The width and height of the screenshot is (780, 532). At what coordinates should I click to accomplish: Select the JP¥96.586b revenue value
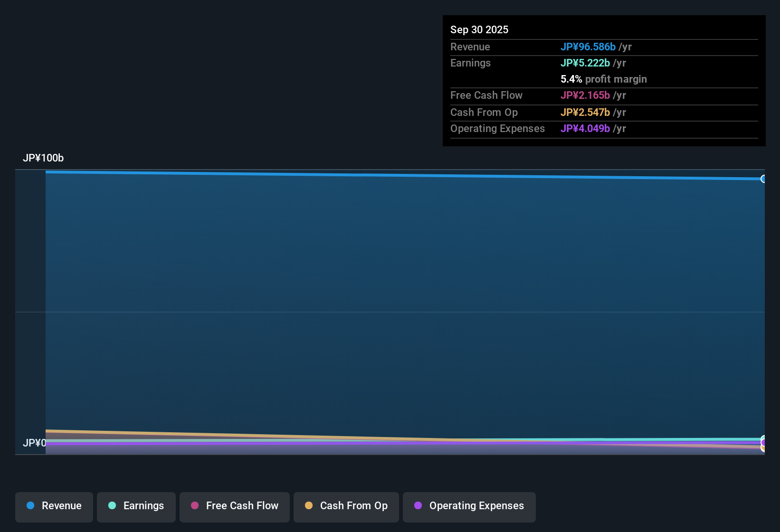(588, 47)
